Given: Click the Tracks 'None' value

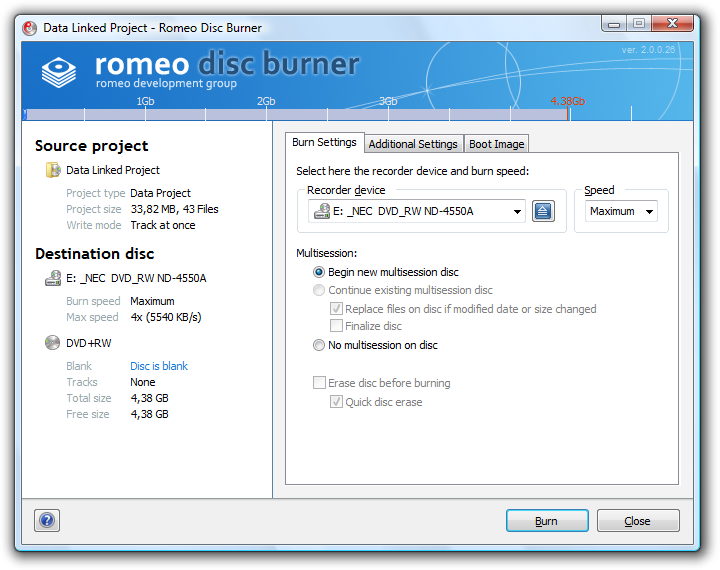Looking at the screenshot, I should (143, 382).
